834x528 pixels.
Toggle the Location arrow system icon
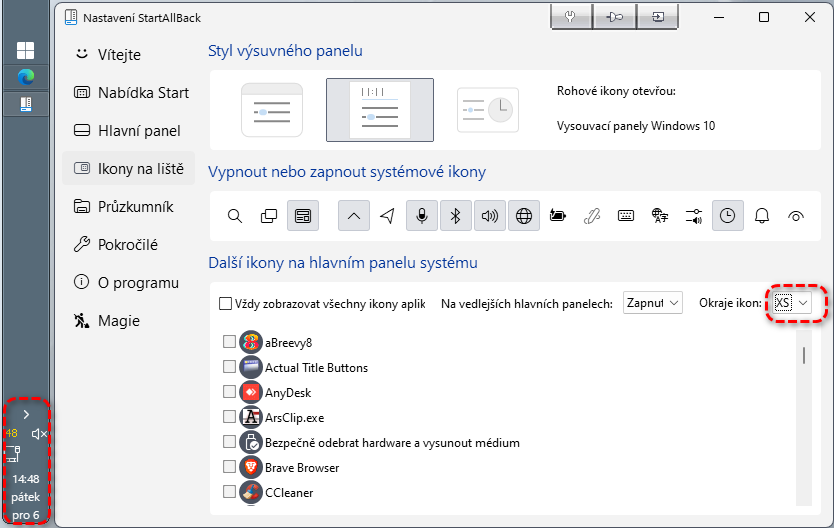tap(388, 216)
